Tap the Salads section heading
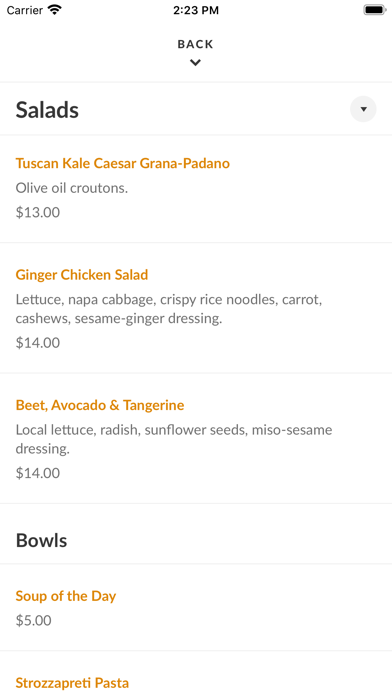The height and width of the screenshot is (696, 392). [x=47, y=110]
